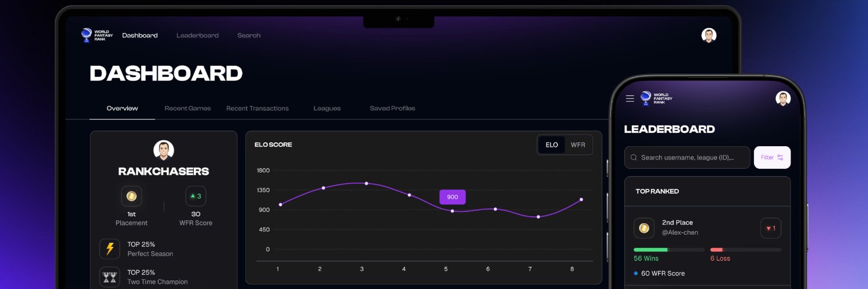Click the chart data point at week 3
The width and height of the screenshot is (868, 289).
coord(366,183)
